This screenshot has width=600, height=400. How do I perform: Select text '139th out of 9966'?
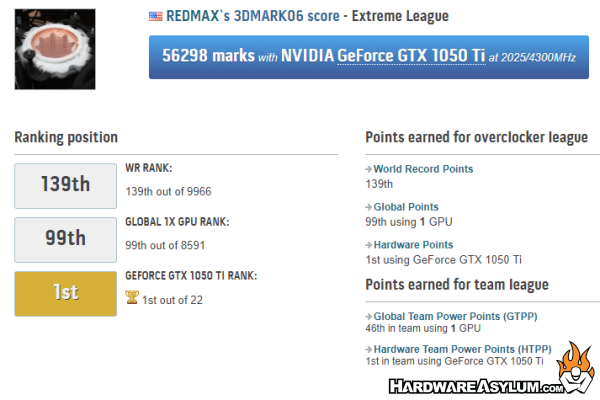168,191
